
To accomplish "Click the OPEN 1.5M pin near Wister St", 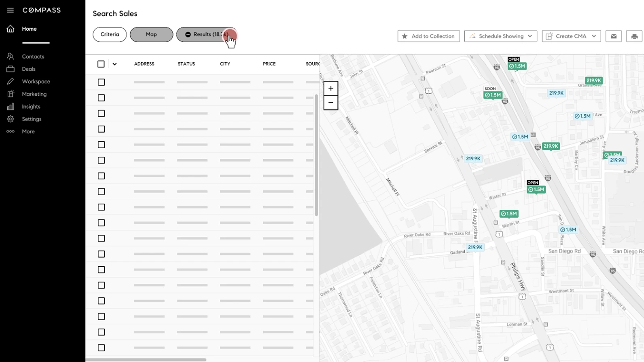I will click(x=536, y=189).
